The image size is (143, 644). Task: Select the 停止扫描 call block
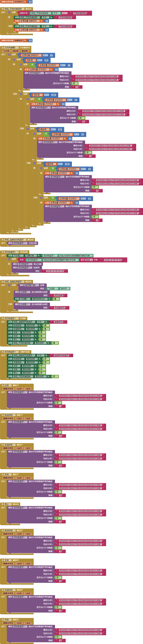27,264
